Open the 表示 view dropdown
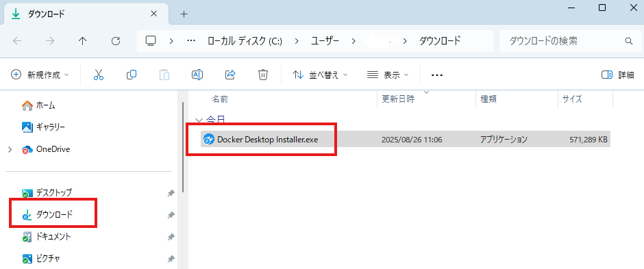The width and height of the screenshot is (644, 269). tap(388, 75)
